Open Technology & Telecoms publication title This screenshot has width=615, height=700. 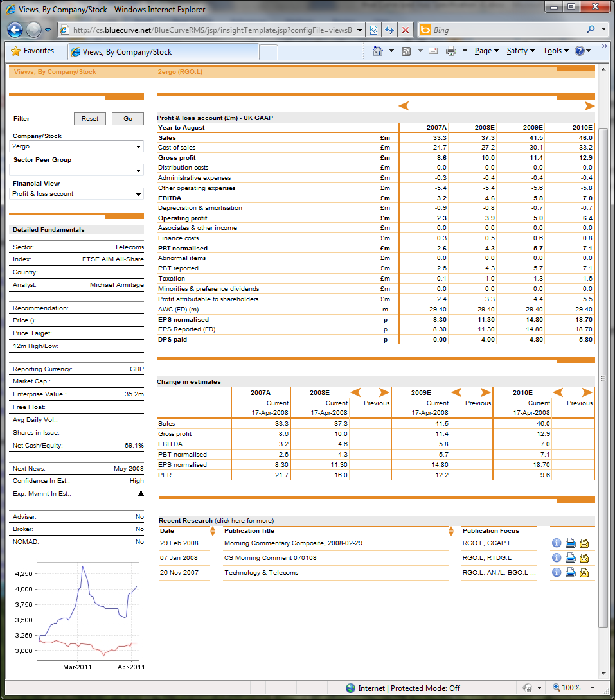262,573
